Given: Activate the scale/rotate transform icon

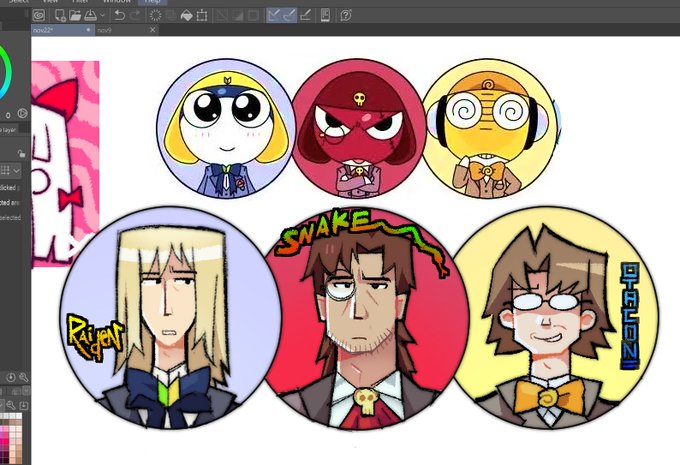Looking at the screenshot, I should pyautogui.click(x=202, y=16).
